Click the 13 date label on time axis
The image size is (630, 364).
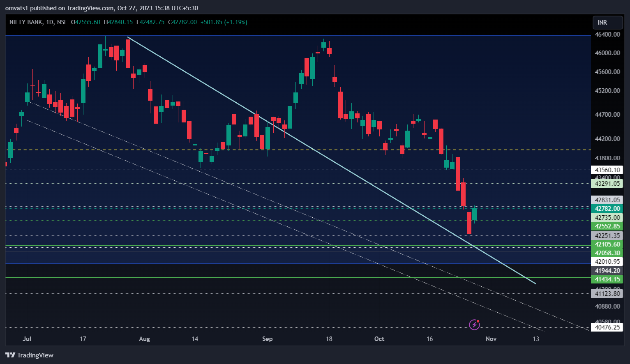pos(536,339)
